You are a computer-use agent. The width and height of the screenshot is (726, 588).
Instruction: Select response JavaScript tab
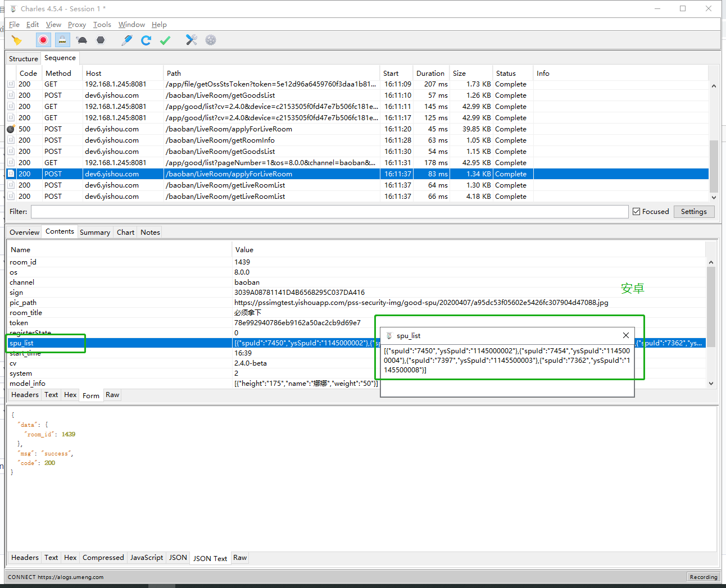147,558
